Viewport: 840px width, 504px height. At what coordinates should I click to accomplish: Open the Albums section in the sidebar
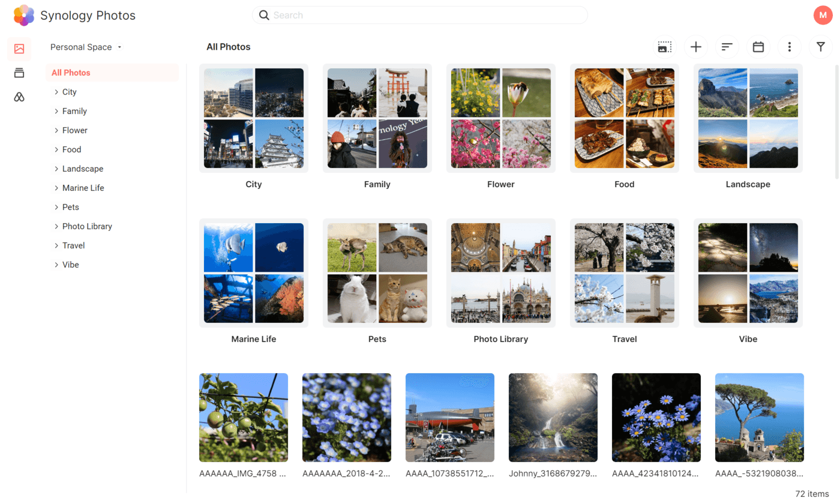click(19, 73)
